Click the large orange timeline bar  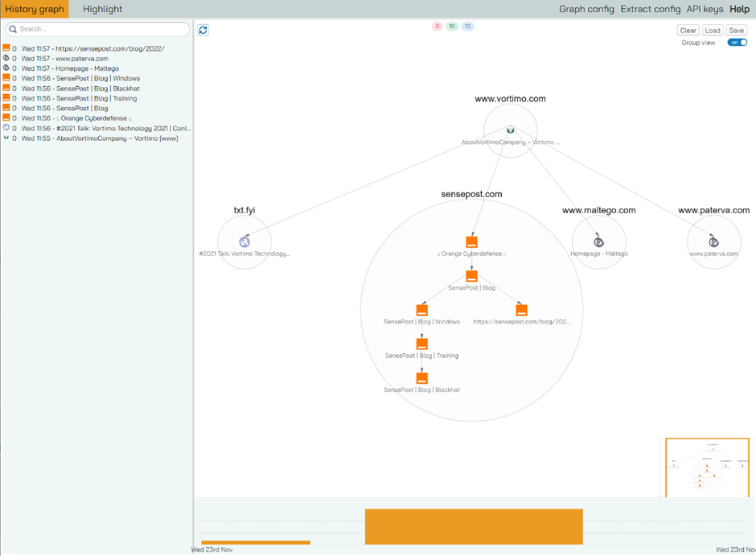click(x=474, y=526)
